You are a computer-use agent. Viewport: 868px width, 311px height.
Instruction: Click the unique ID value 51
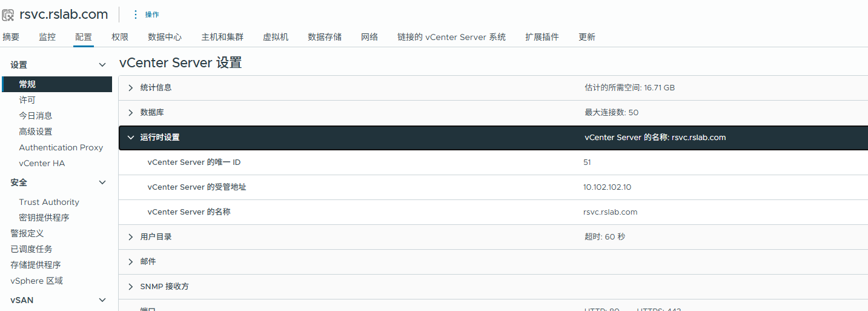(x=587, y=162)
